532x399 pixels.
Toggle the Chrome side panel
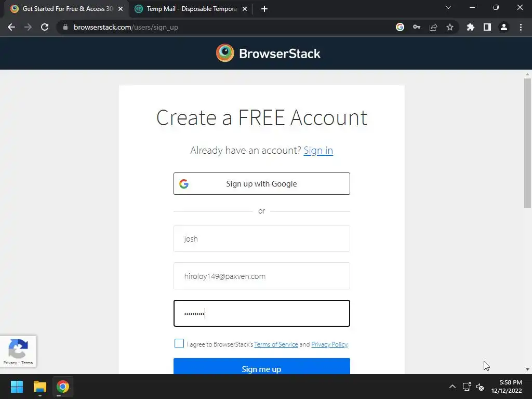(x=487, y=27)
